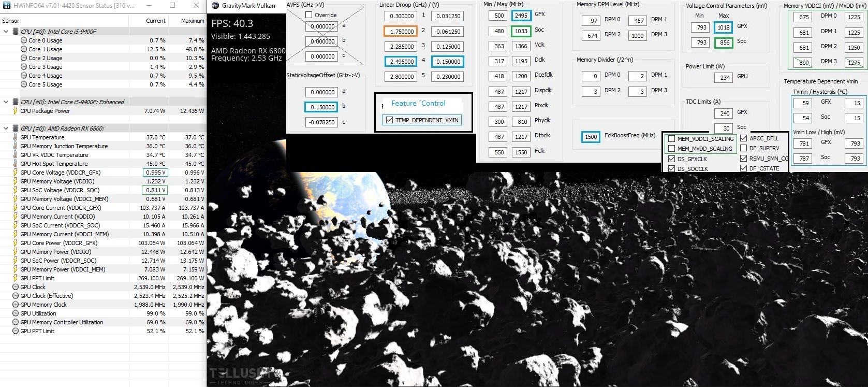868x387 pixels.
Task: Collapse the GPU [#0] AMD Radeon RX 6800 group
Action: click(6, 128)
